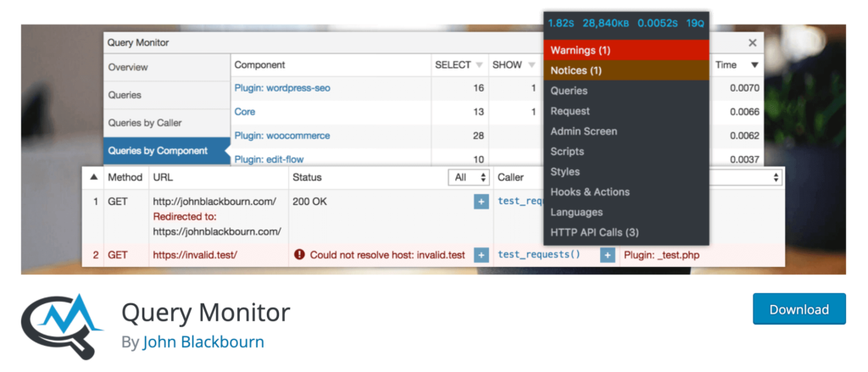Click the 1.82s page generation time stat
The width and height of the screenshot is (868, 372).
point(561,23)
